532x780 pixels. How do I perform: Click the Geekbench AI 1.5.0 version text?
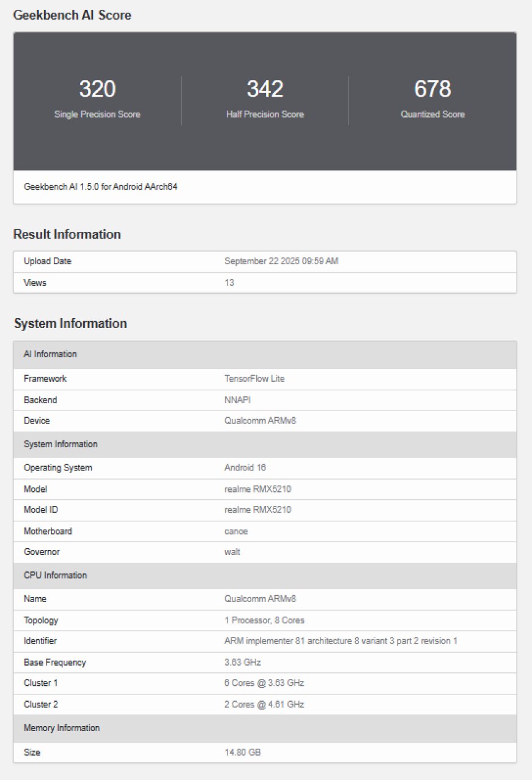point(100,187)
